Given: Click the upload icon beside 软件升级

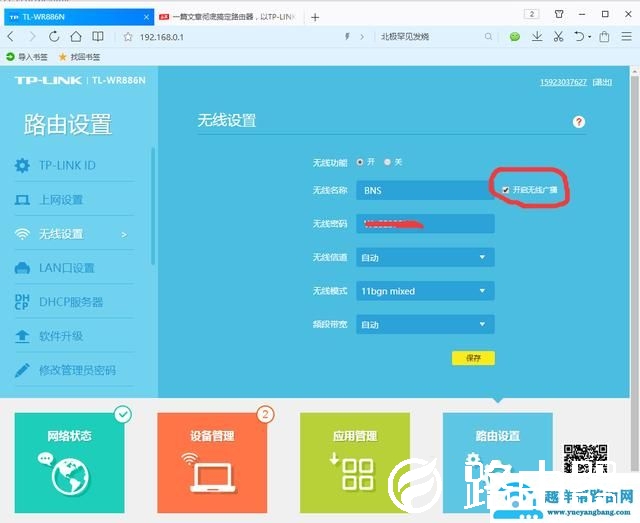Looking at the screenshot, I should coord(22,336).
